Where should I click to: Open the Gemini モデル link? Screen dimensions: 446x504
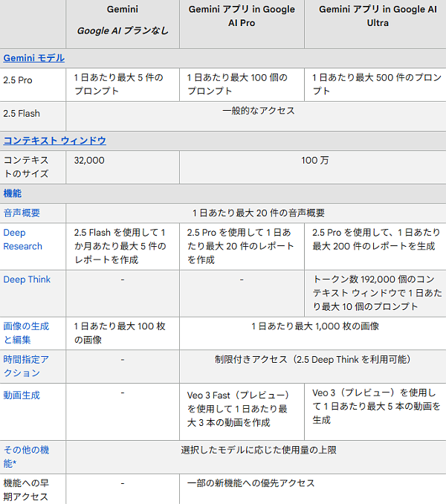33,58
